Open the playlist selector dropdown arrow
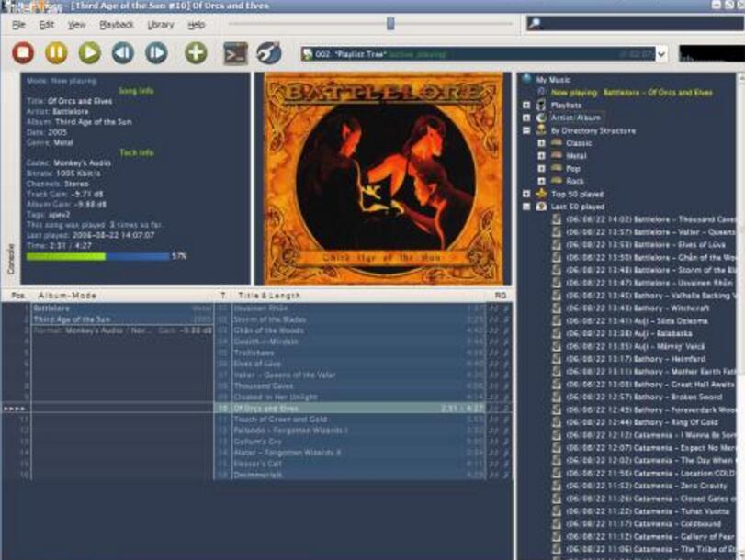 661,54
